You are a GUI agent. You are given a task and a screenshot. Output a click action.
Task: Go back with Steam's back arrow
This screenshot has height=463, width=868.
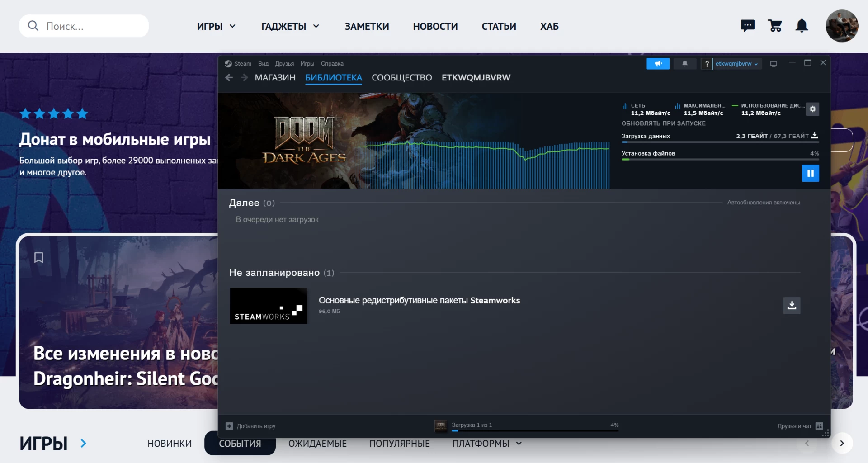[x=229, y=78]
